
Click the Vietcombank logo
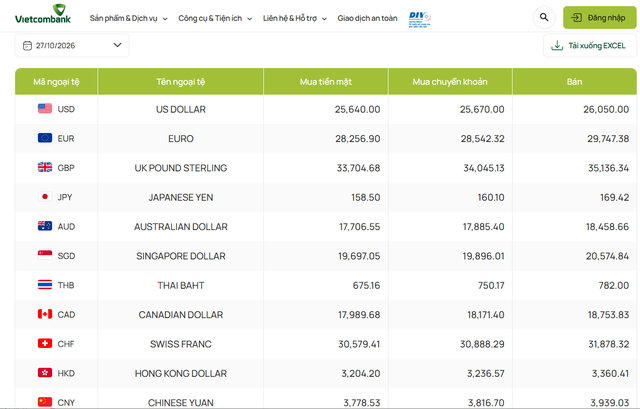[43, 14]
